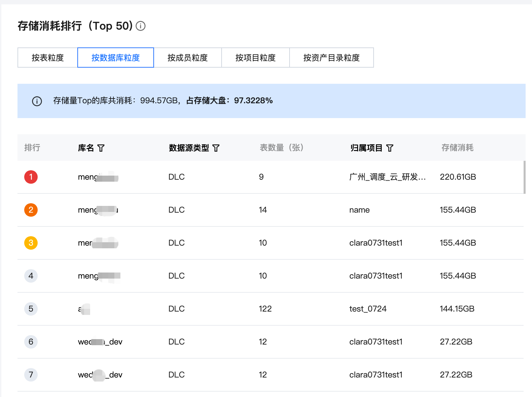
Task: Click the 220.61GB storage value in row 1
Action: [458, 177]
